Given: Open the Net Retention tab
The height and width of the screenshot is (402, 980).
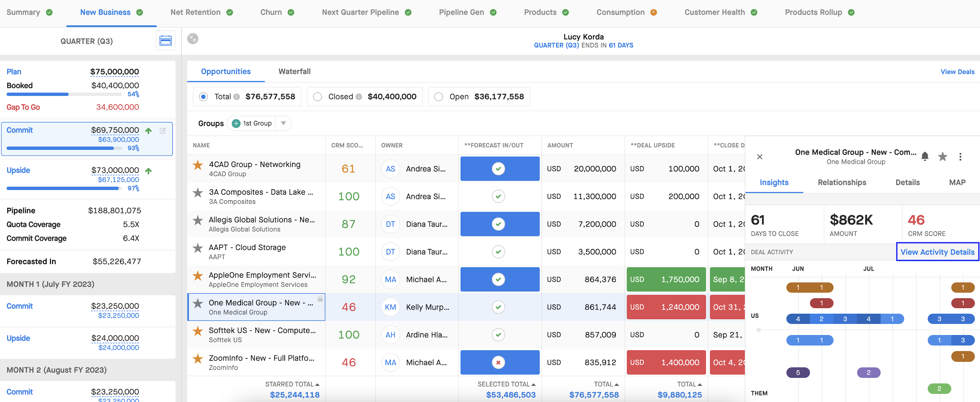Looking at the screenshot, I should 196,12.
